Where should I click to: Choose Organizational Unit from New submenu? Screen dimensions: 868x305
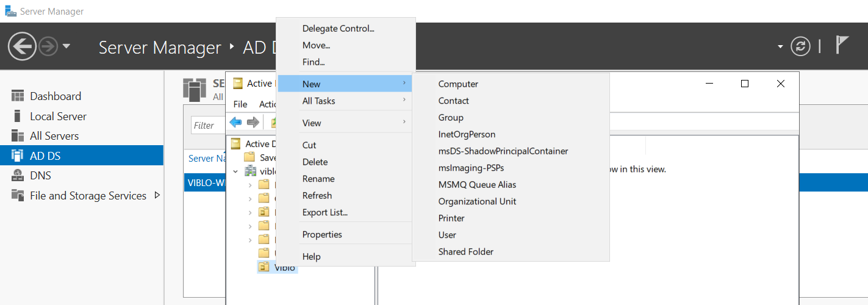click(x=477, y=201)
